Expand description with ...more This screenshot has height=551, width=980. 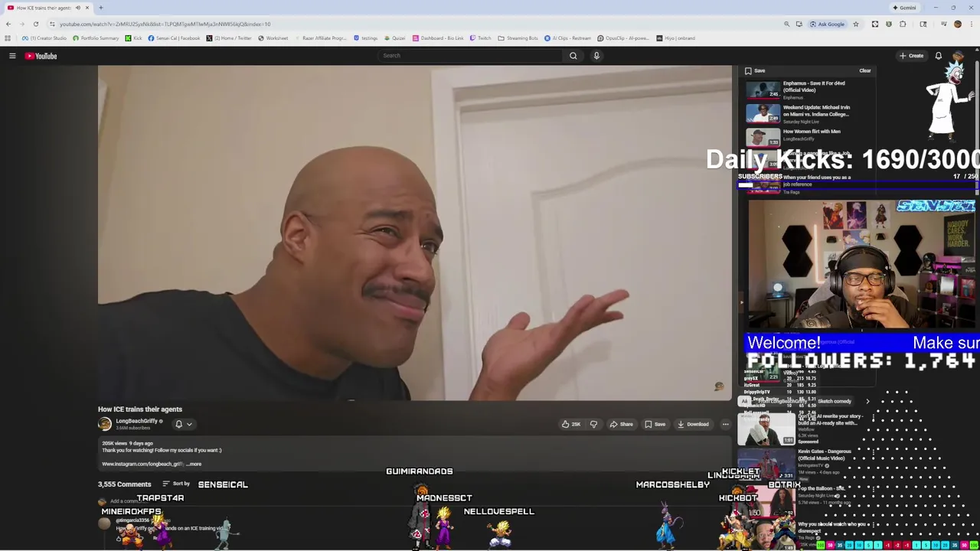194,464
